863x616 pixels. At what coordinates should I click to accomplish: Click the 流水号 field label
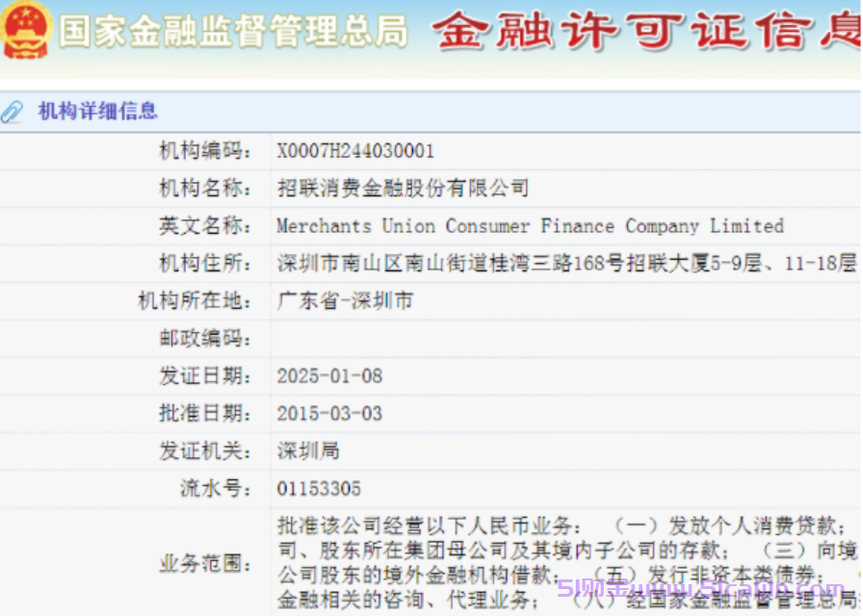216,489
